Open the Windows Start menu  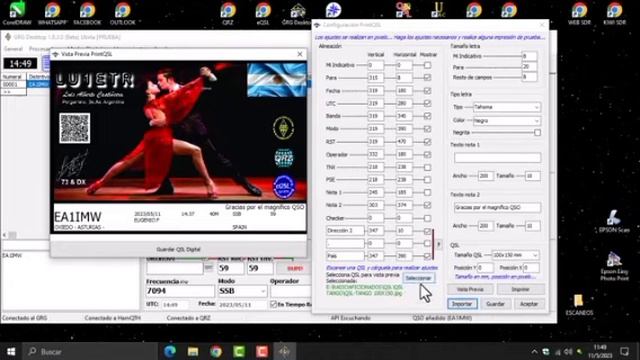(x=11, y=351)
